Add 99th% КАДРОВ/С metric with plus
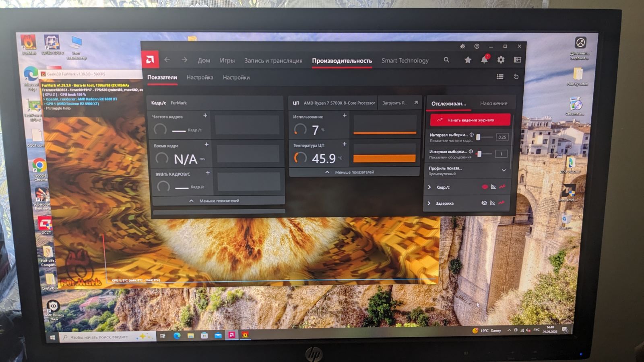Image resolution: width=644 pixels, height=362 pixels. pos(208,173)
